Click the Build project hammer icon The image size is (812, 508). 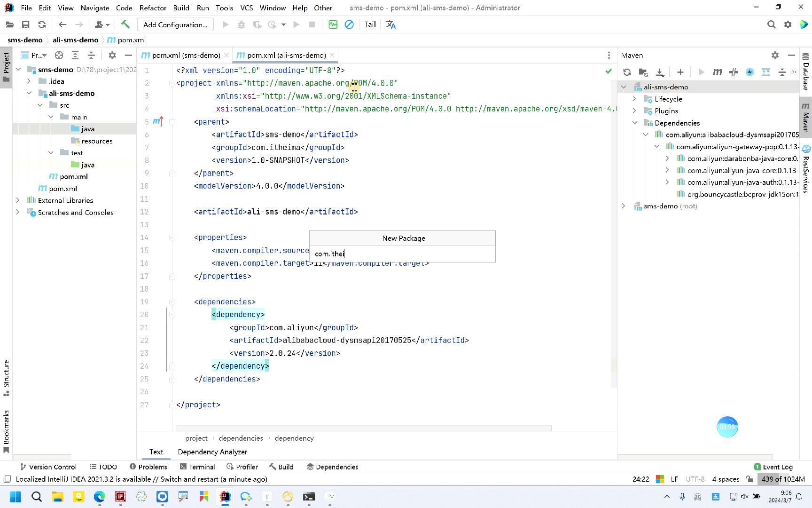[125, 24]
